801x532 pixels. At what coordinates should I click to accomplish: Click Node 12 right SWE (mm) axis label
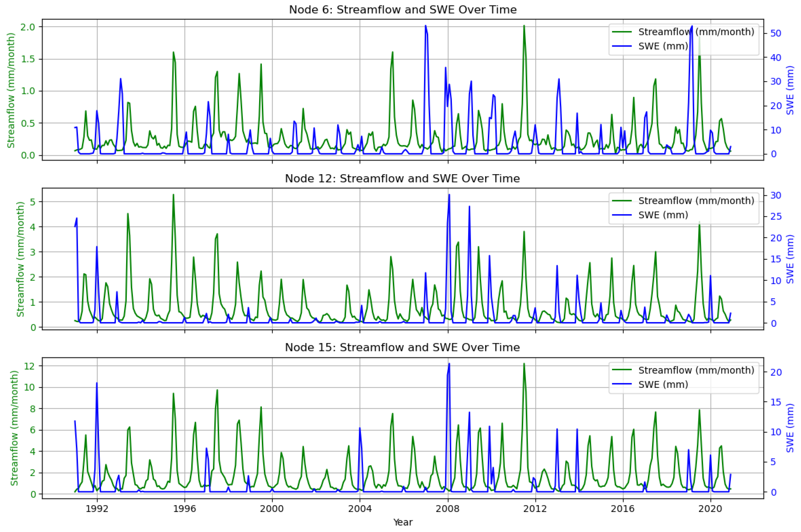coord(790,259)
